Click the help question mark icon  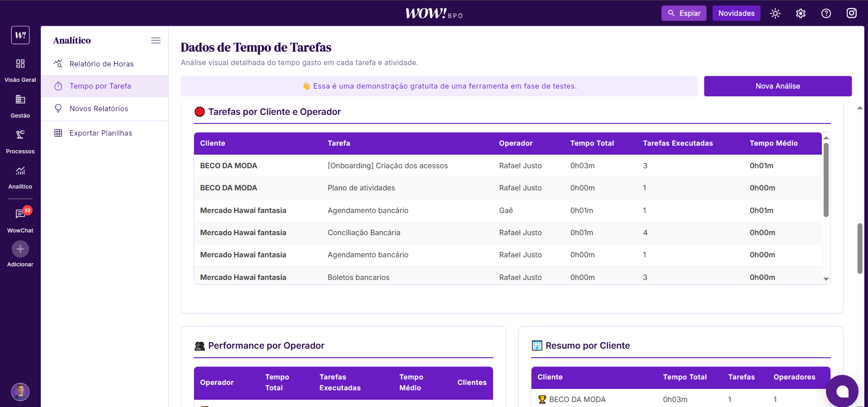click(826, 14)
